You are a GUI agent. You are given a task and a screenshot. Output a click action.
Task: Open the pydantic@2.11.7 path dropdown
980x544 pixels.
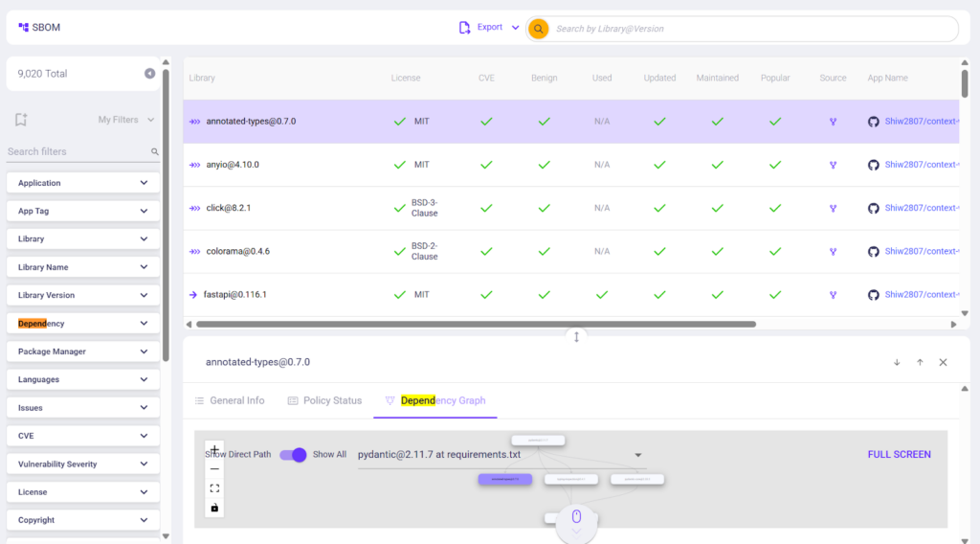pyautogui.click(x=500, y=455)
